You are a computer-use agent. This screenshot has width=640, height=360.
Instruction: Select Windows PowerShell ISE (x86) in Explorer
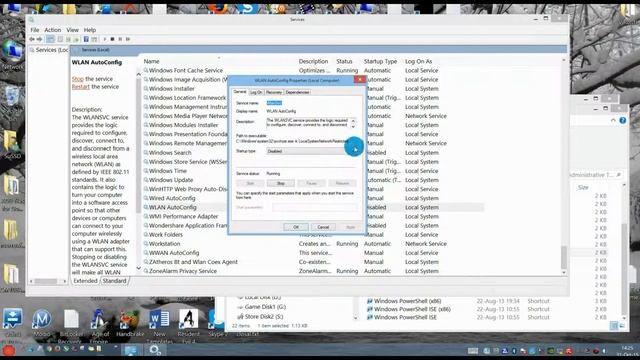coord(412,309)
